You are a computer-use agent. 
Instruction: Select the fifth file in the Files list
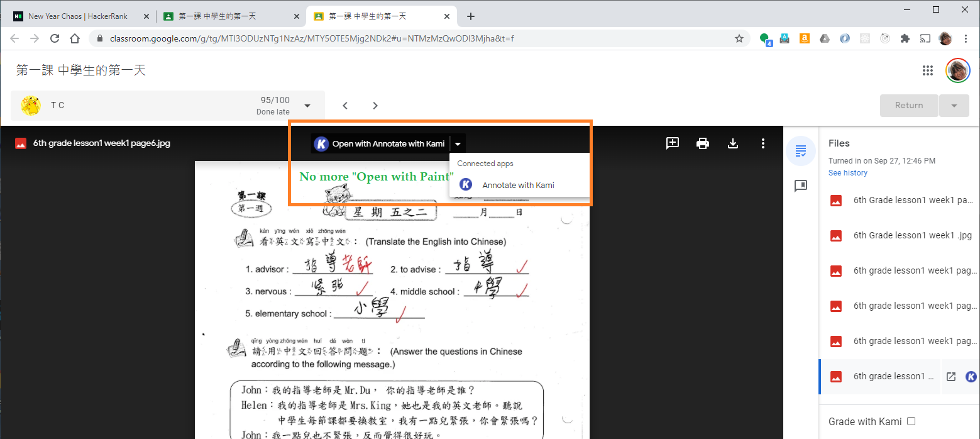(x=899, y=342)
